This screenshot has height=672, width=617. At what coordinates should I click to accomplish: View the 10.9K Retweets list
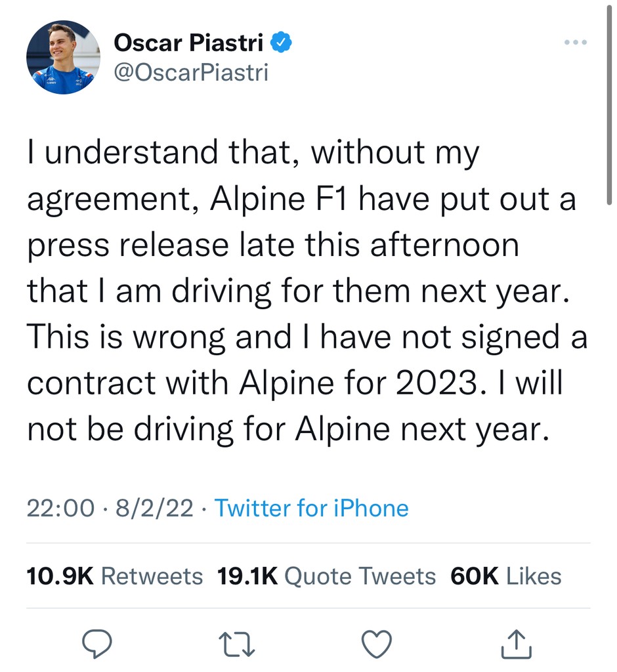115,576
